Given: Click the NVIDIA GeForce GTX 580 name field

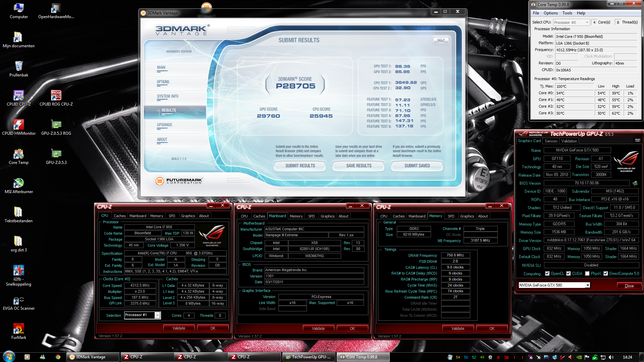Looking at the screenshot, I should pyautogui.click(x=577, y=150).
